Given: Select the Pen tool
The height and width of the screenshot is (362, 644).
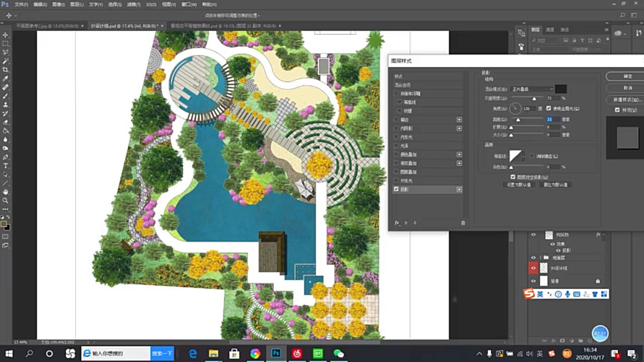Looking at the screenshot, I should (6, 157).
